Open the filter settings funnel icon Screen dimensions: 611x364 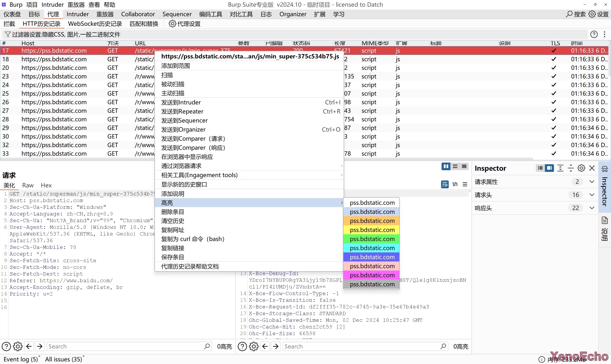point(8,34)
